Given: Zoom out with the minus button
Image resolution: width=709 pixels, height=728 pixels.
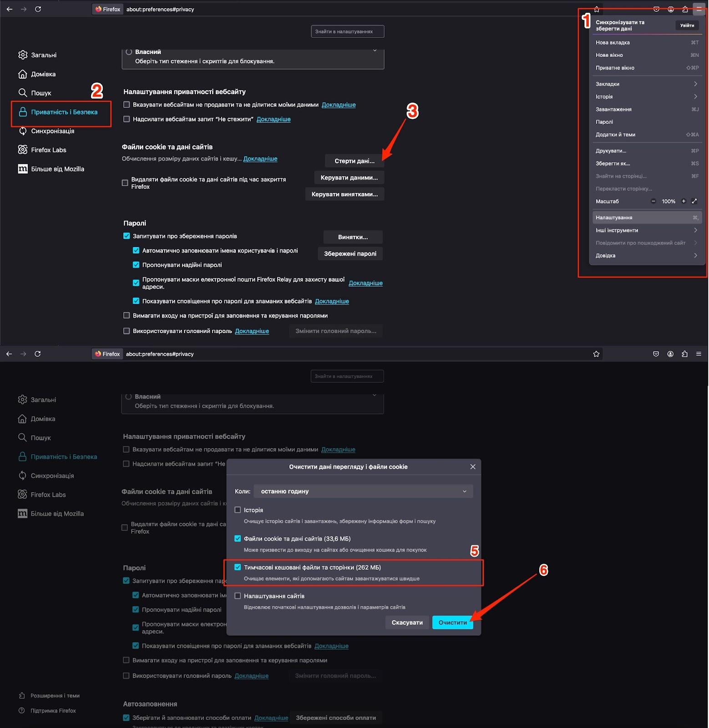Looking at the screenshot, I should 653,201.
